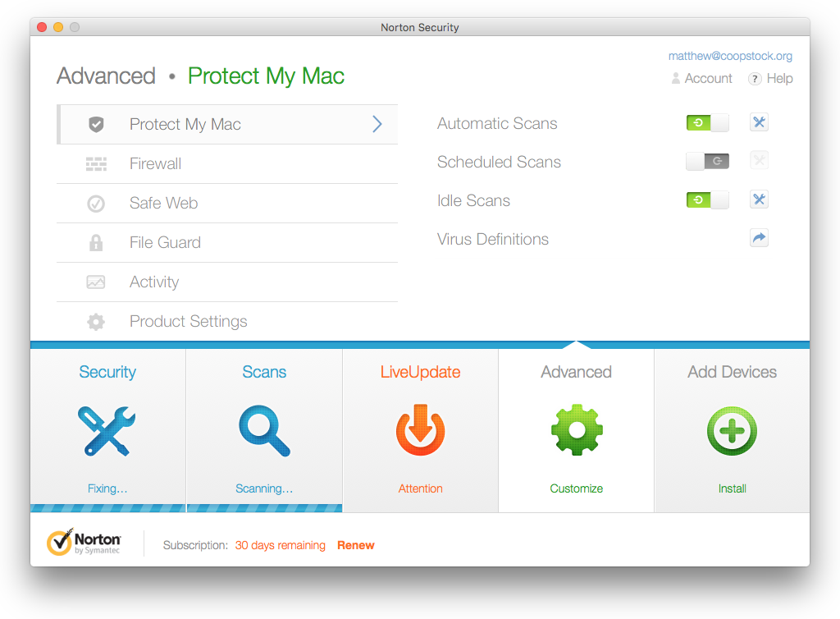Open Activity in the Advanced list

pos(227,282)
